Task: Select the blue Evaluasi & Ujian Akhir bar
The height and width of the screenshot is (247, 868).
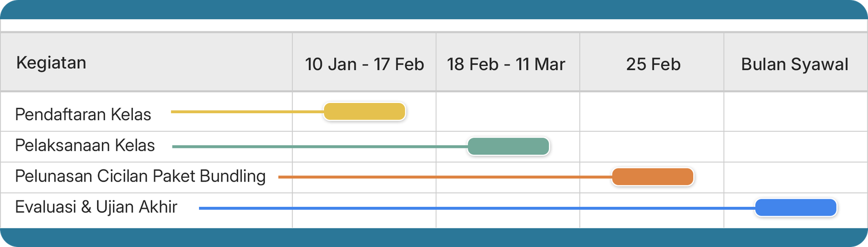Action: [796, 207]
